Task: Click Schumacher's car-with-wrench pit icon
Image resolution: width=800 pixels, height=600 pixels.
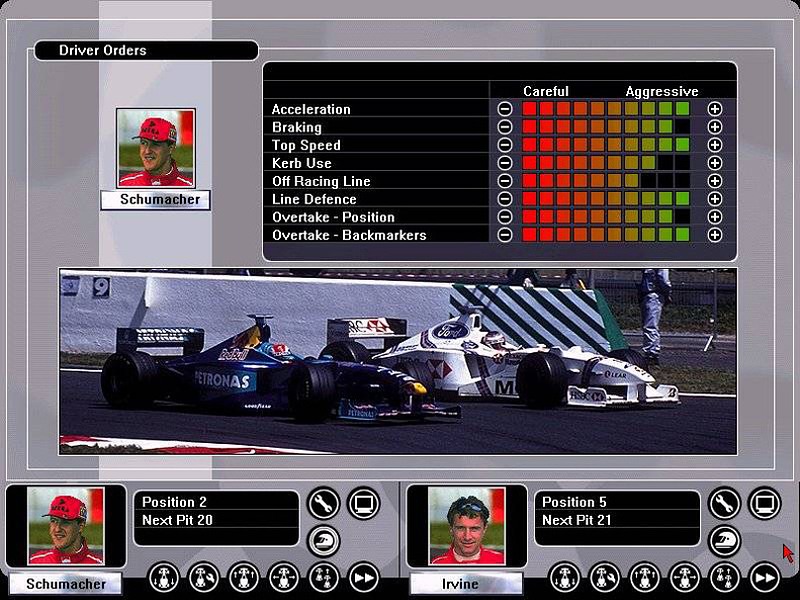Action: tap(204, 577)
